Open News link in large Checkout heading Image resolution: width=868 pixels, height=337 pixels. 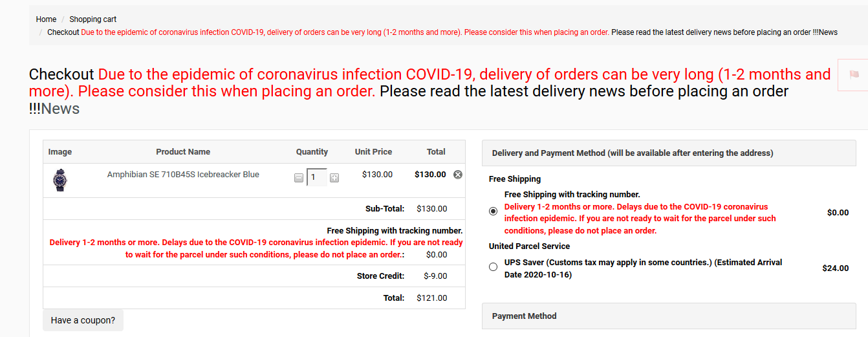click(x=60, y=109)
